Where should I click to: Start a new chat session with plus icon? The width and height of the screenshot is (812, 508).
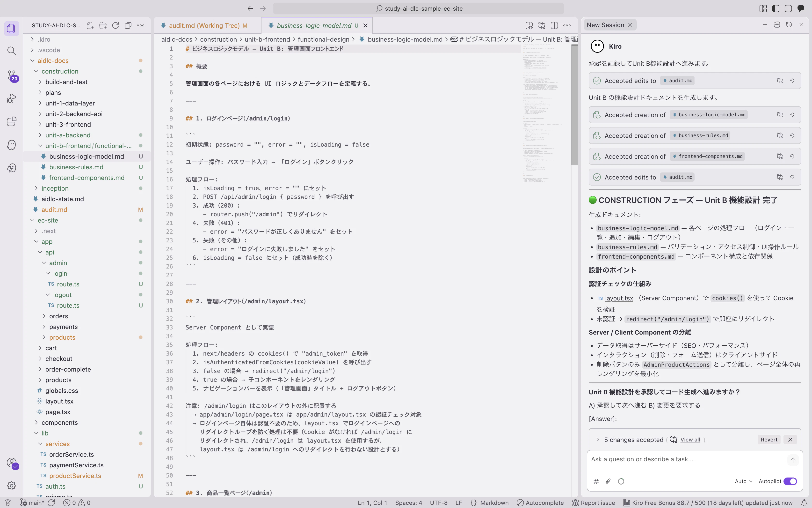765,24
